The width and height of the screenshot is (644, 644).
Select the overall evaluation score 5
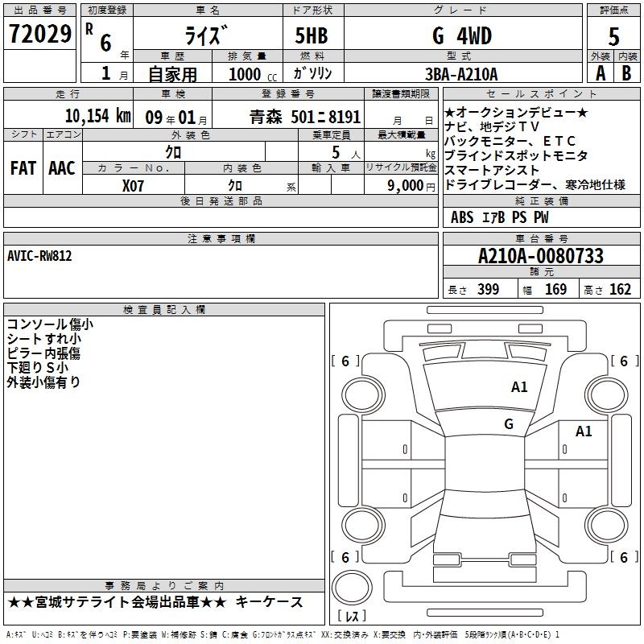tap(613, 35)
